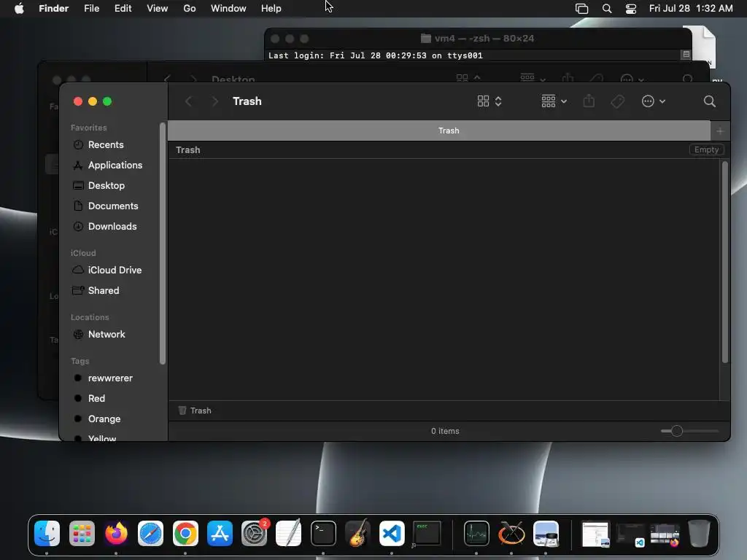
Task: Launch GarageBand from the Dock
Action: (357, 533)
